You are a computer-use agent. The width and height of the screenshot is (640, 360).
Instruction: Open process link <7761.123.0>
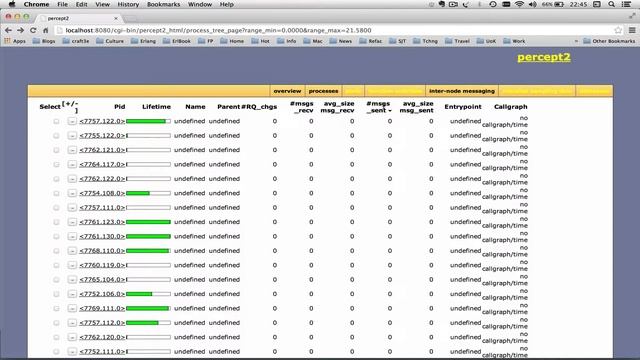click(x=102, y=222)
